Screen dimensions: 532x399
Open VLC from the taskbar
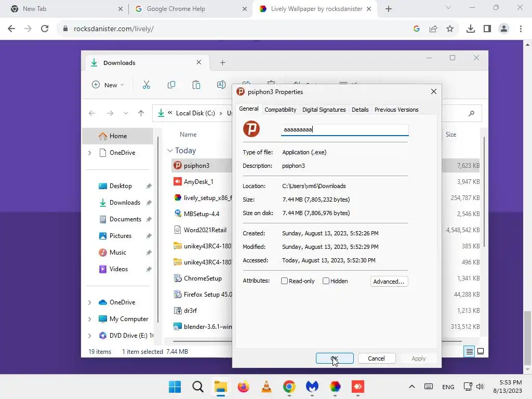(267, 387)
